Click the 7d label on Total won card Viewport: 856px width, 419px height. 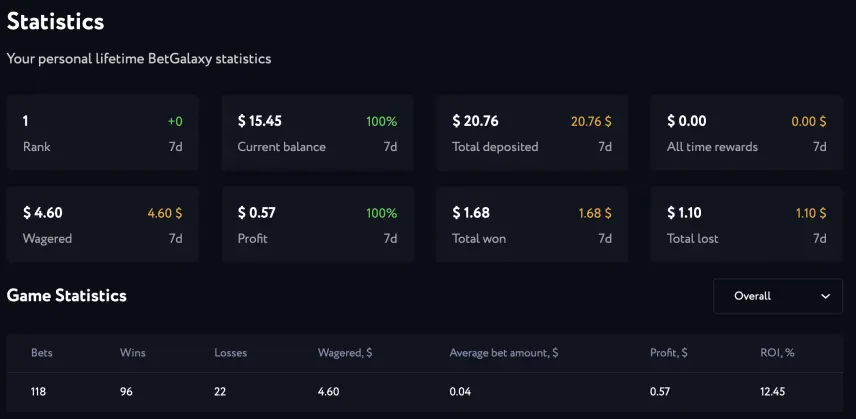click(x=604, y=238)
